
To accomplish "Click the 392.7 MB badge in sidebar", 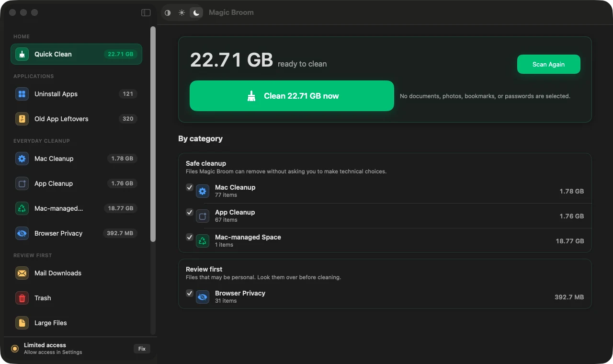I will pos(120,233).
